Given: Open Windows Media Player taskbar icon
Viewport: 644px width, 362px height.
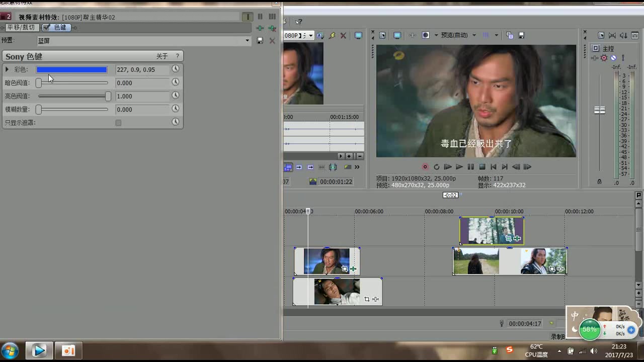Looking at the screenshot, I should (x=39, y=350).
